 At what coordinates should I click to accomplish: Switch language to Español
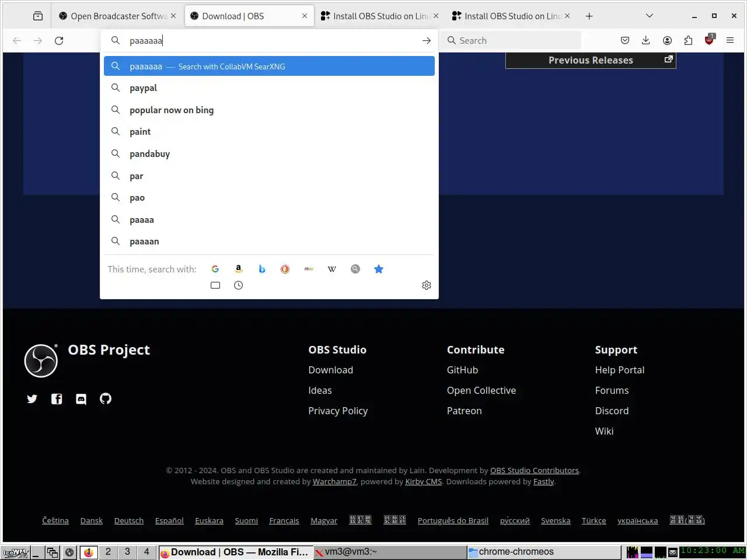(x=169, y=520)
